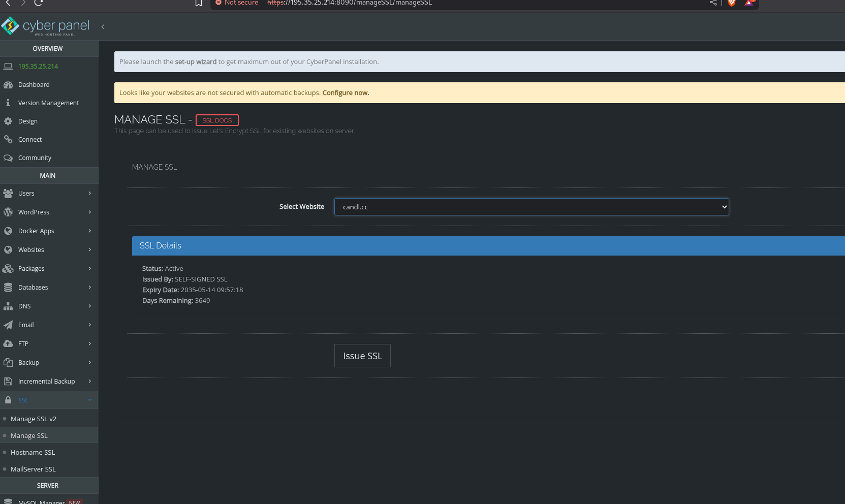Viewport: 845px width, 504px height.
Task: Click the CyberPanel logo
Action: (46, 26)
